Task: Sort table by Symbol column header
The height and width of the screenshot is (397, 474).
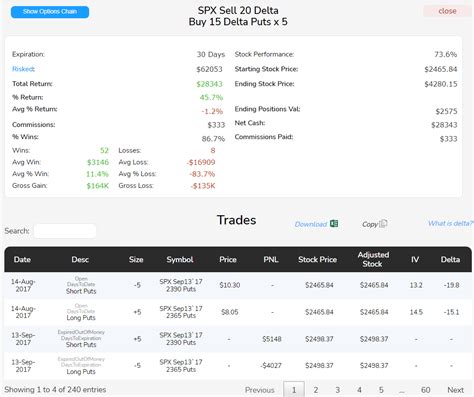Action: click(180, 259)
